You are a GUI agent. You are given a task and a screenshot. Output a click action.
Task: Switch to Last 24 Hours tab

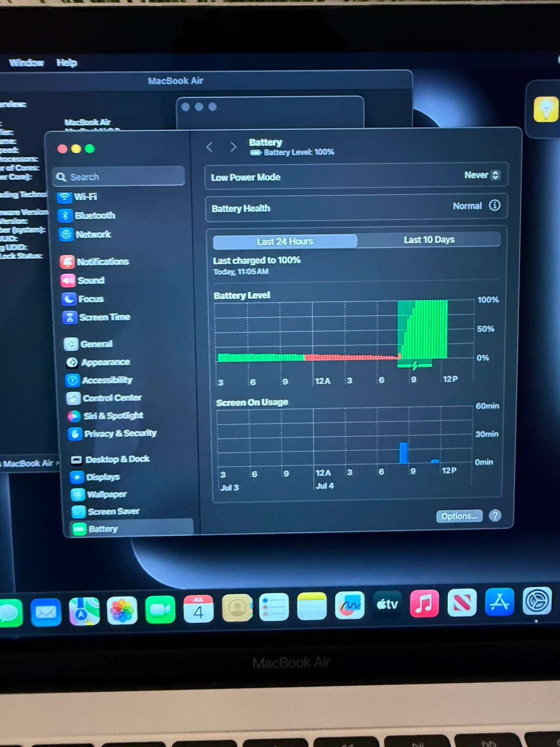[285, 241]
